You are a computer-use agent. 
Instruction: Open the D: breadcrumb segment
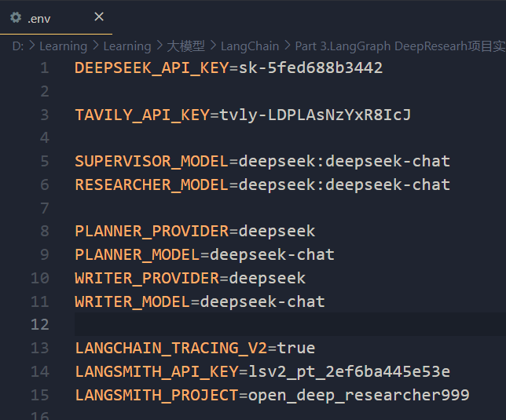click(18, 46)
